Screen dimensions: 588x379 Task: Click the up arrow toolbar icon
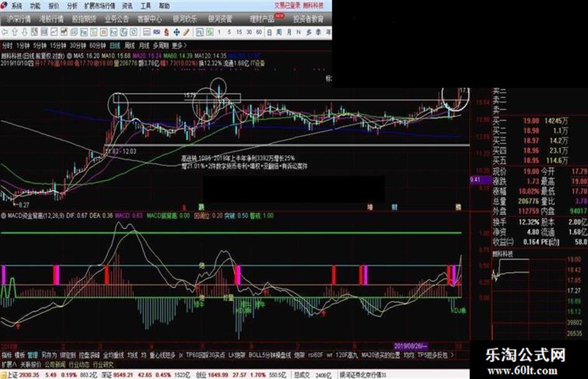point(15,32)
